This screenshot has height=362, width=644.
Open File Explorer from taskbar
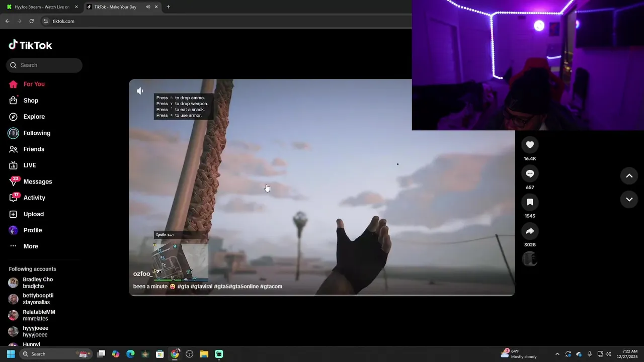click(x=204, y=354)
